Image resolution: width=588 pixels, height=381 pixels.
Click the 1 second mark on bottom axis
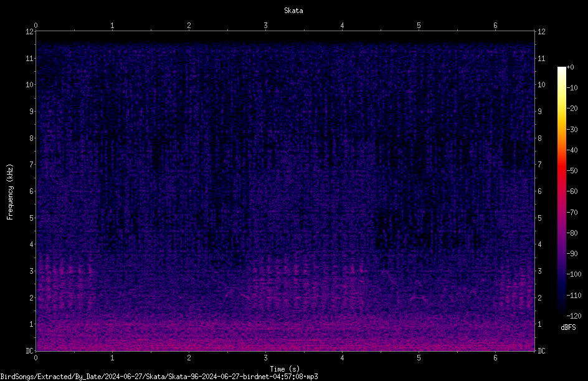112,358
